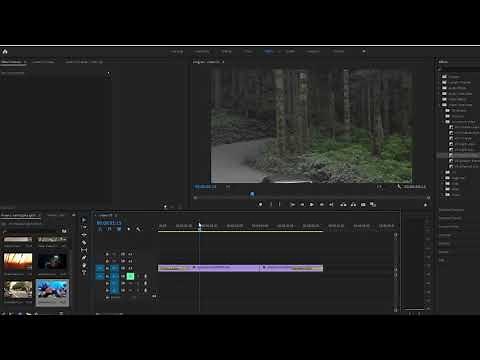Open timeline display settings wrench

[138, 229]
